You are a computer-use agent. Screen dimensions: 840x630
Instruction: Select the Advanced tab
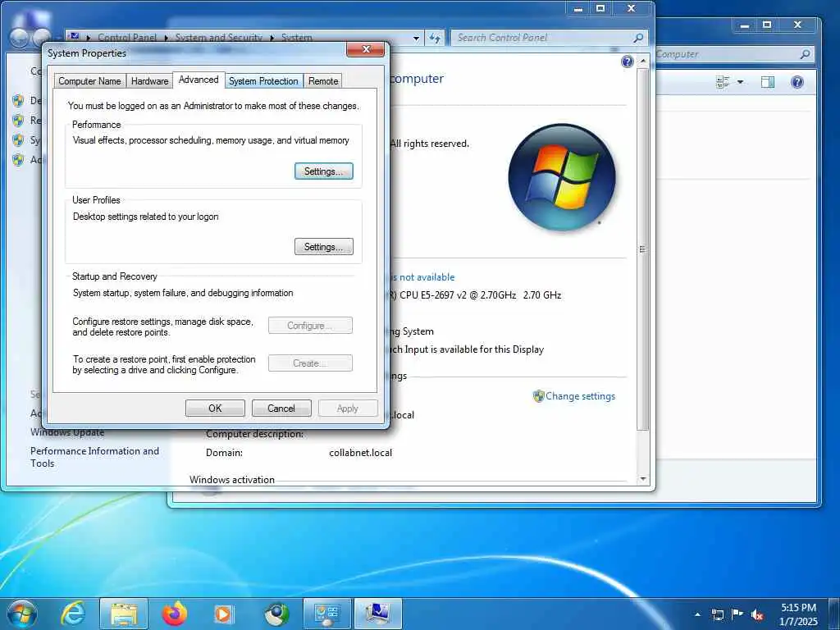pyautogui.click(x=199, y=80)
